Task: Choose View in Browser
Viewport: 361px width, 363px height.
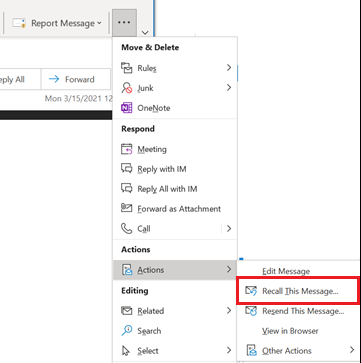Action: (x=290, y=331)
